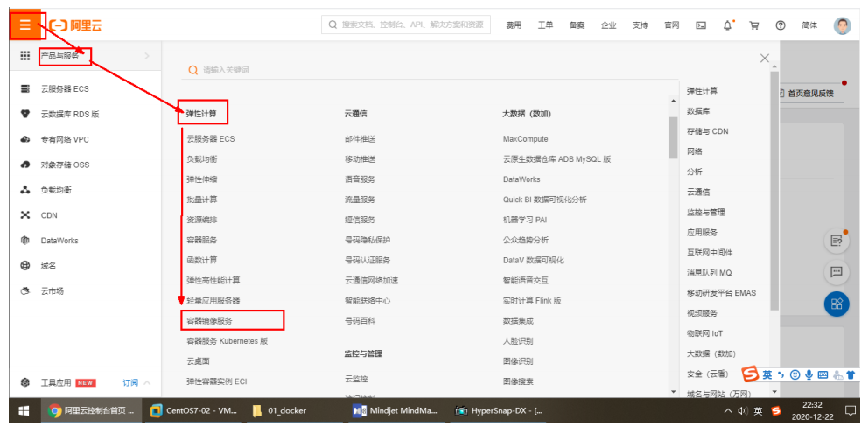
Task: Click the product list scrollbar thumb
Action: tap(673, 137)
